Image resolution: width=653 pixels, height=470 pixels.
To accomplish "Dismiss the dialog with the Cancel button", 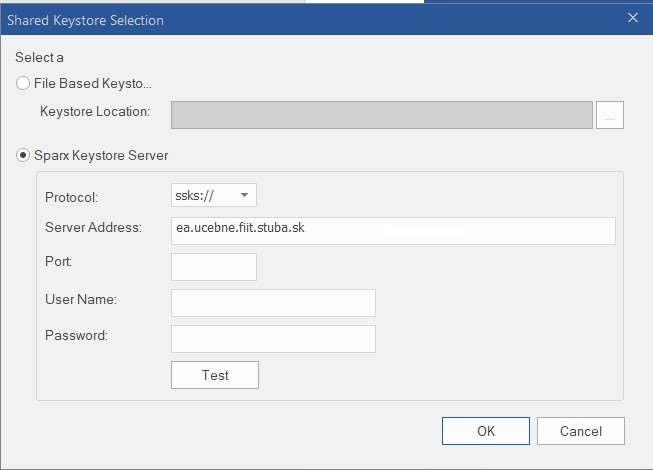I will [x=581, y=431].
